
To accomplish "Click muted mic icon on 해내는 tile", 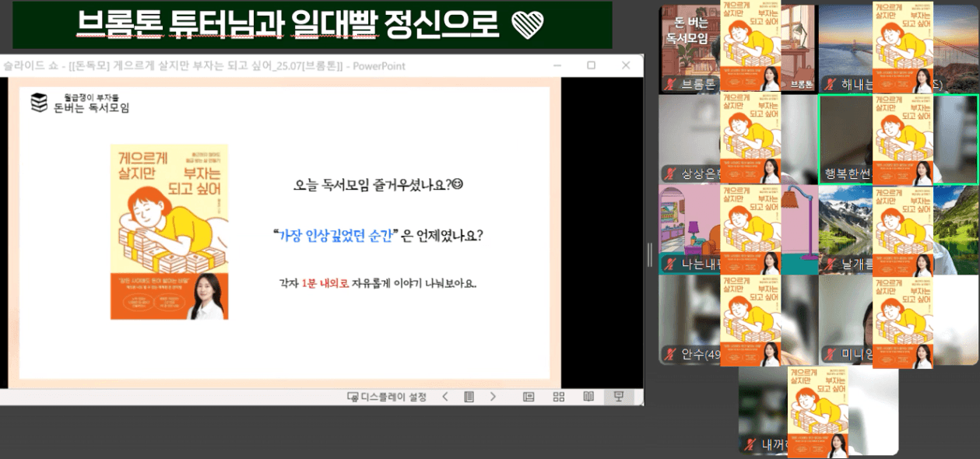I will [831, 84].
